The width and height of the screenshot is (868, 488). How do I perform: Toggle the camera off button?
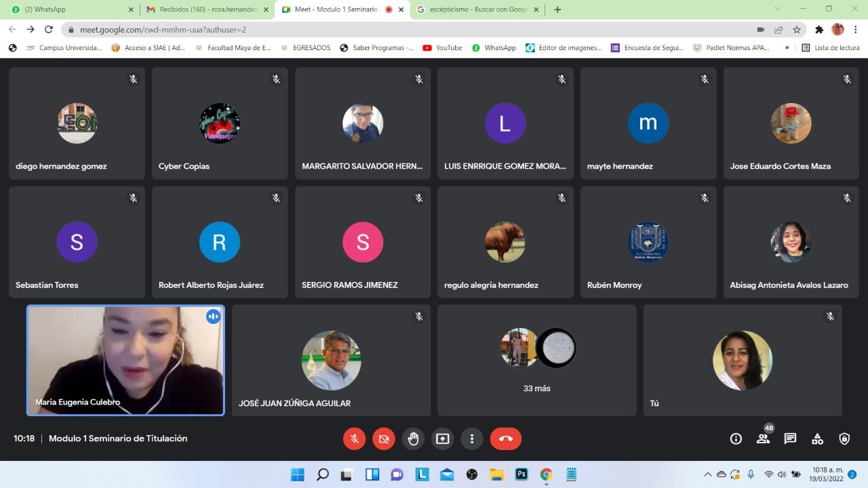coord(384,439)
